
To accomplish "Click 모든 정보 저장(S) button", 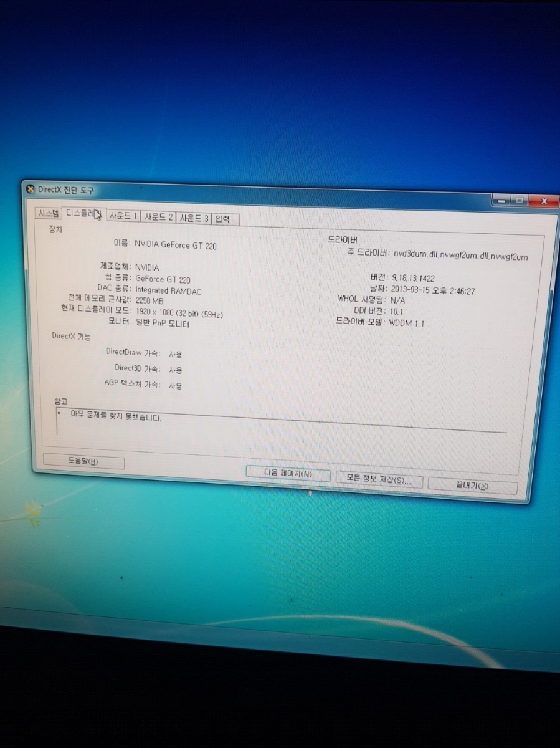I will (379, 479).
